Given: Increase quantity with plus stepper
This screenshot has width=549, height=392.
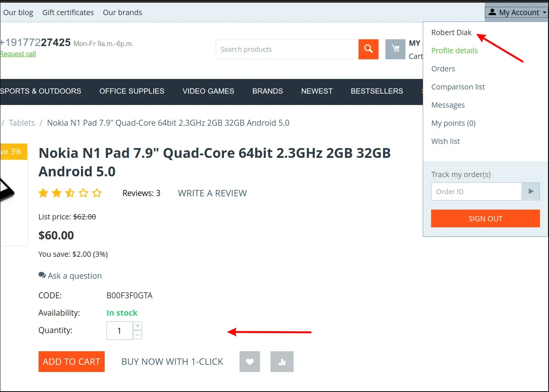Looking at the screenshot, I should [138, 326].
